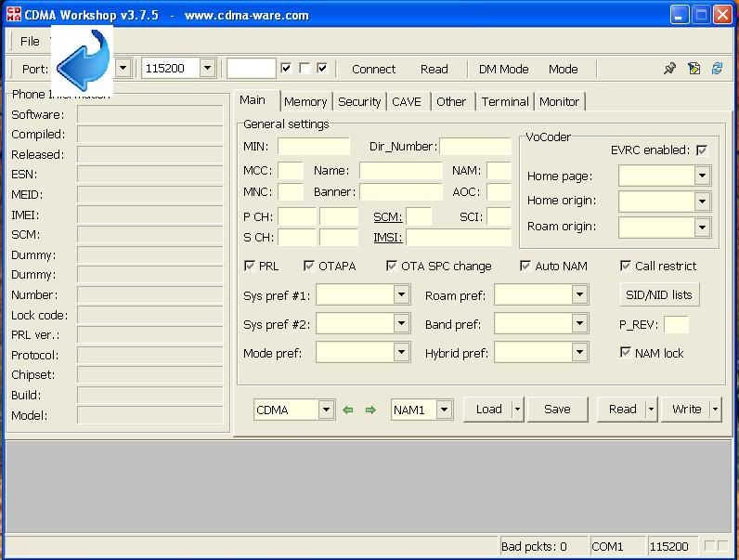This screenshot has height=560, width=739.
Task: Click the bottom Read button
Action: 622,410
